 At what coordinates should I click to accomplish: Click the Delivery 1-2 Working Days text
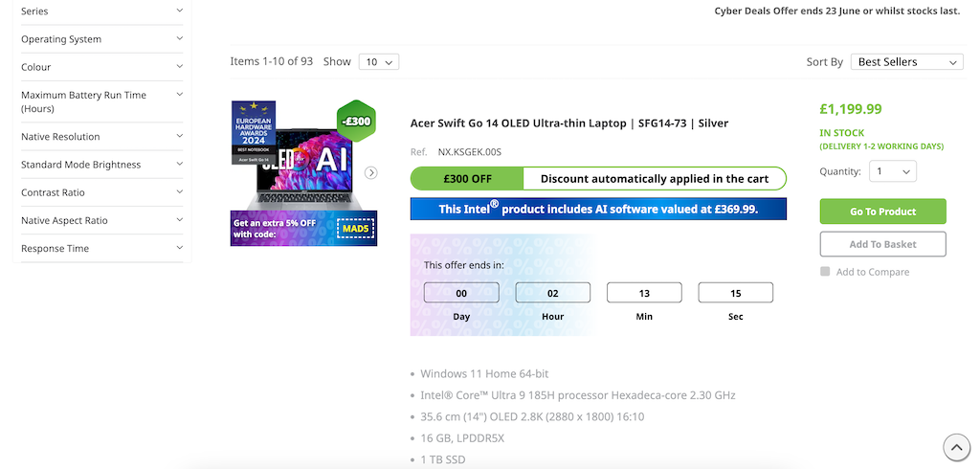point(881,146)
